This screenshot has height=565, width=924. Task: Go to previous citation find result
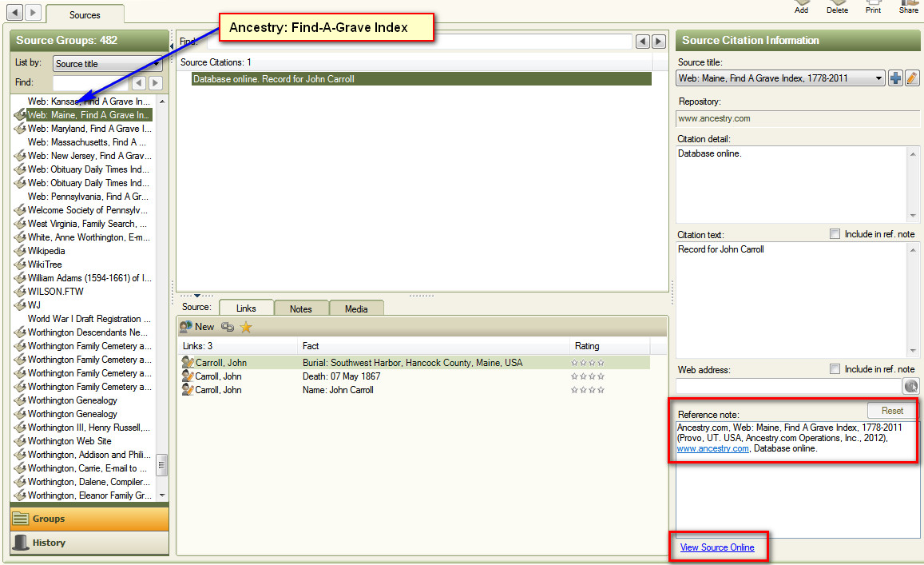(643, 42)
